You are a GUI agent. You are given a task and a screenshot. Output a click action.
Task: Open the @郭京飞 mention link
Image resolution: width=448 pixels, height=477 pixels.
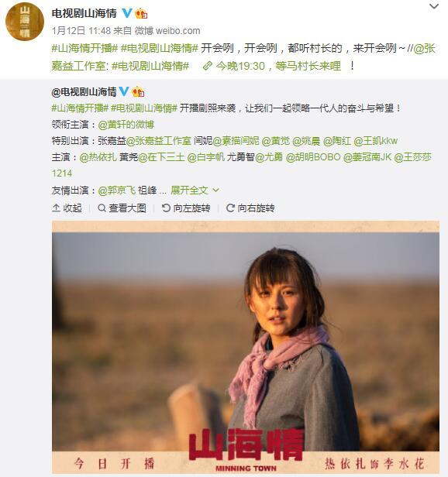click(x=116, y=190)
